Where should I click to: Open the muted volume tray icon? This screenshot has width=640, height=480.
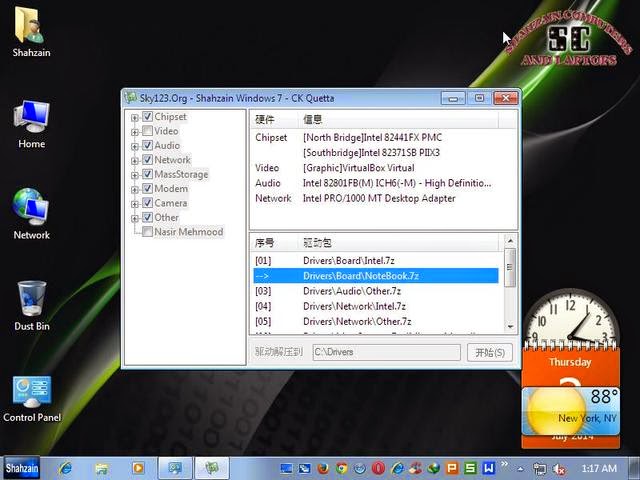click(x=559, y=469)
